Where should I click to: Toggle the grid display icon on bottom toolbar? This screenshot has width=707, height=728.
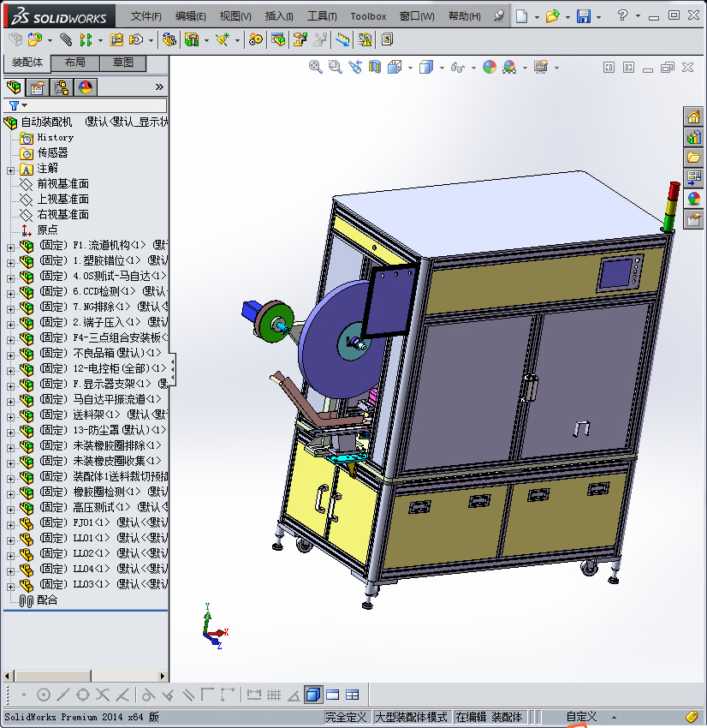pos(274,695)
